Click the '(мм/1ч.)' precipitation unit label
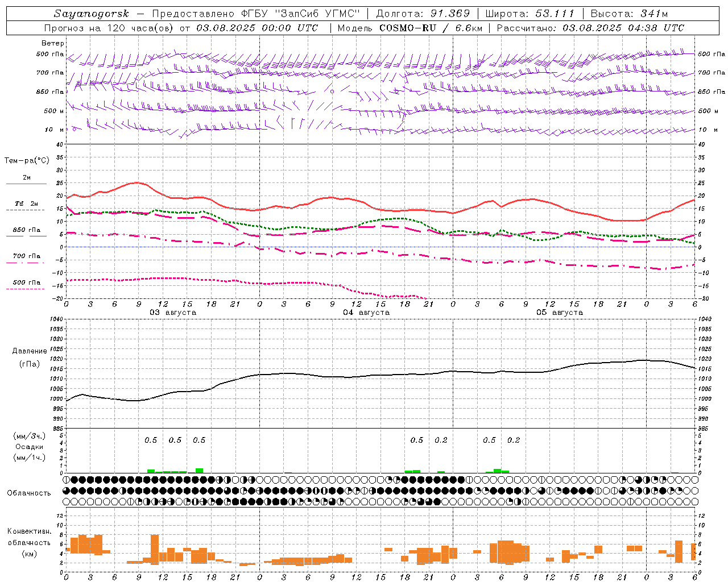This screenshot has width=728, height=582. point(30,458)
